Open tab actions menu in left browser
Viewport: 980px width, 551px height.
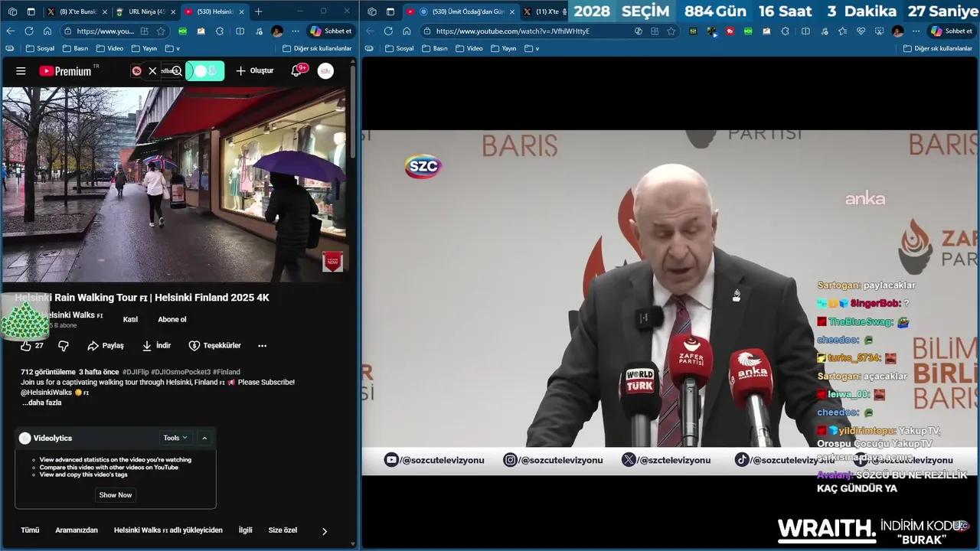pos(31,11)
